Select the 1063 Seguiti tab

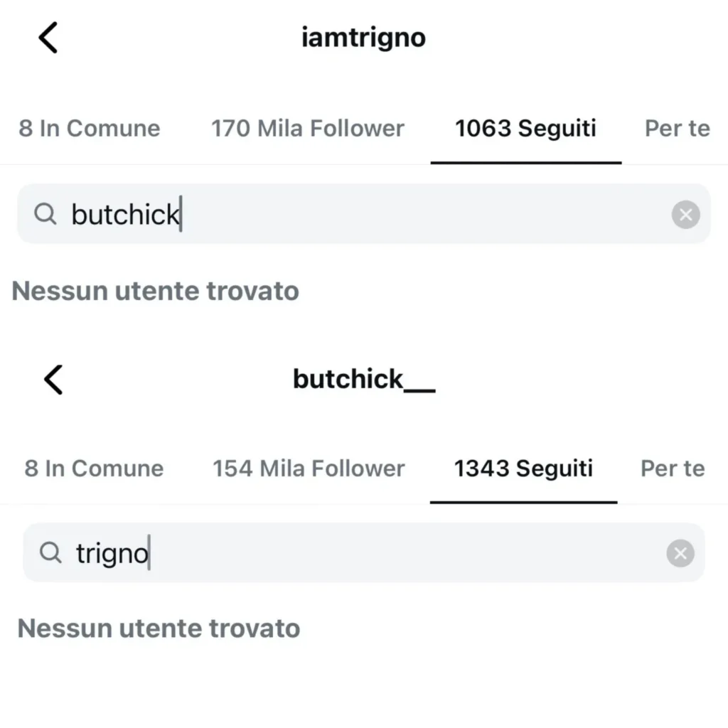525,129
